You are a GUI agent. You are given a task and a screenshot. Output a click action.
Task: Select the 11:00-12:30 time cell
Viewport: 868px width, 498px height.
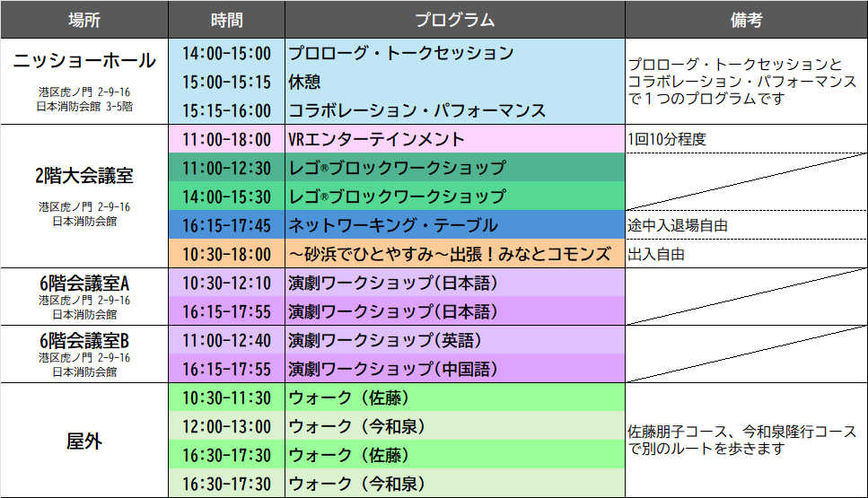(x=226, y=168)
